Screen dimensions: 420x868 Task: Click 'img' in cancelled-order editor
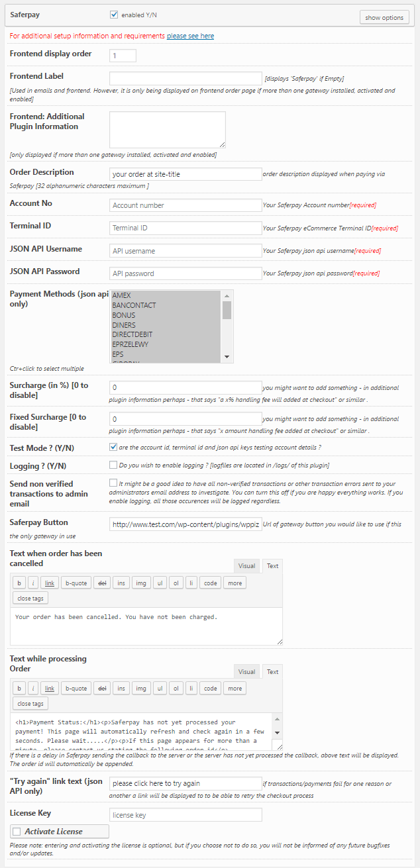(x=141, y=583)
